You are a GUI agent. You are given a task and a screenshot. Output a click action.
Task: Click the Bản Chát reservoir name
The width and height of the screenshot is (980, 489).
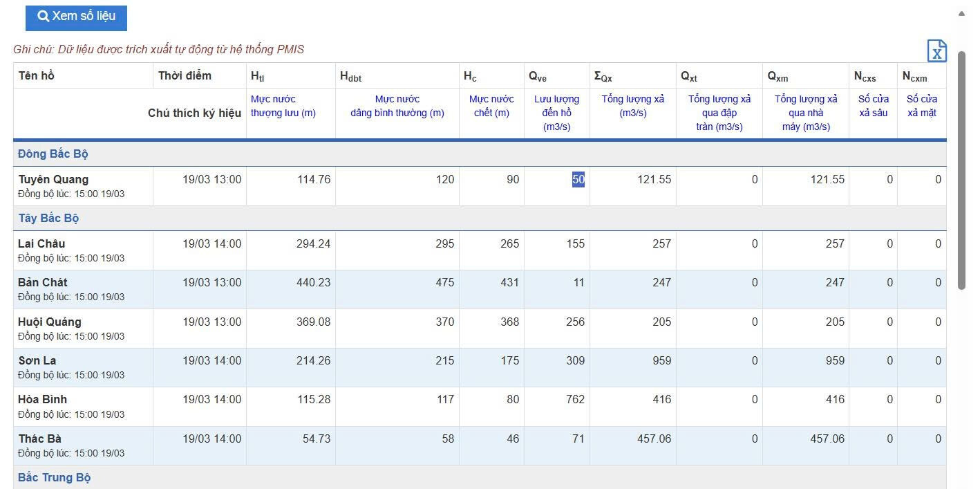click(43, 282)
